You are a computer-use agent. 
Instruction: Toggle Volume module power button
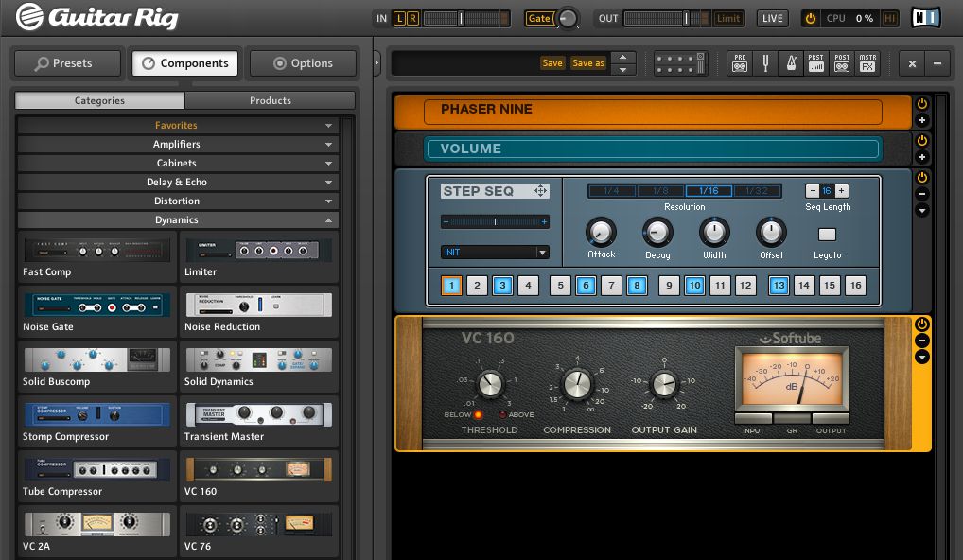[x=922, y=140]
